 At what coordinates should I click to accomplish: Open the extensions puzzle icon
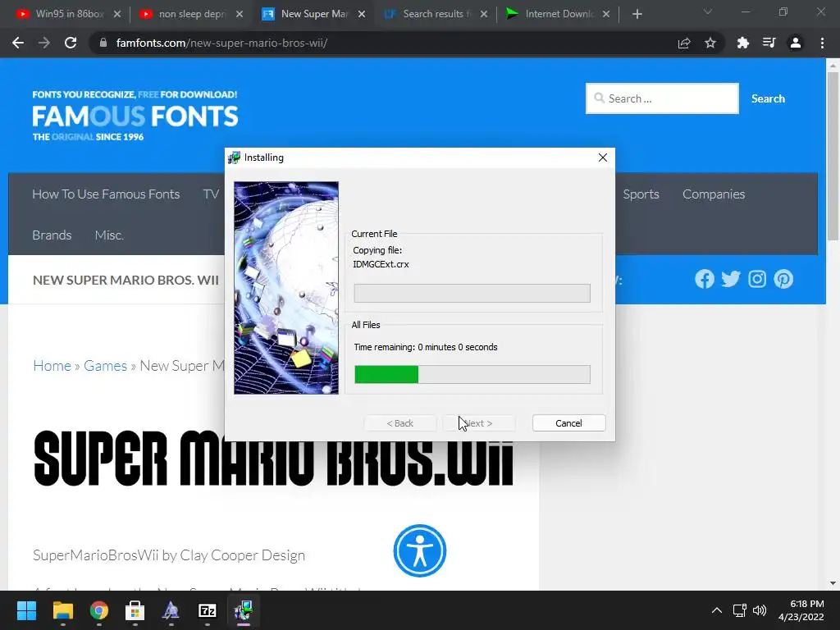coord(743,43)
